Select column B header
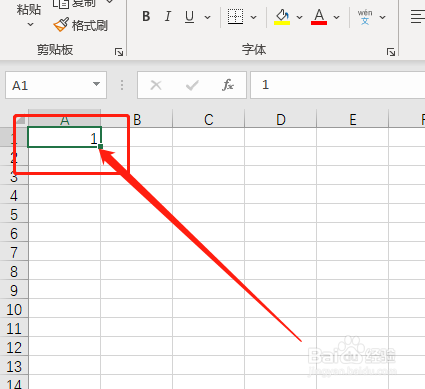The width and height of the screenshot is (425, 389). 137,119
